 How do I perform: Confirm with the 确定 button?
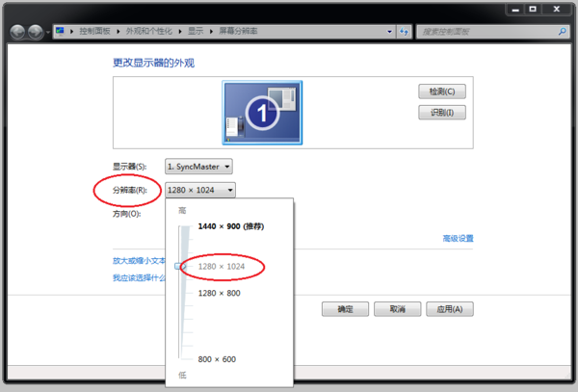click(345, 309)
